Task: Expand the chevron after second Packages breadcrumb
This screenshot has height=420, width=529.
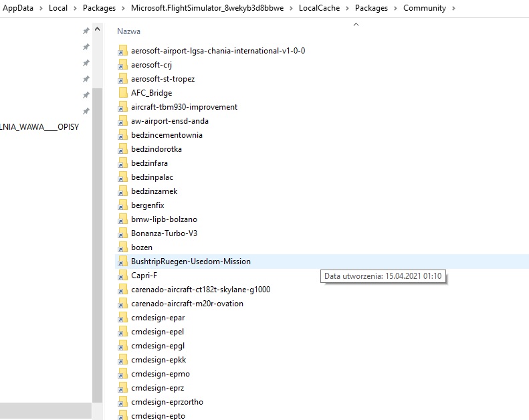Action: [395, 9]
